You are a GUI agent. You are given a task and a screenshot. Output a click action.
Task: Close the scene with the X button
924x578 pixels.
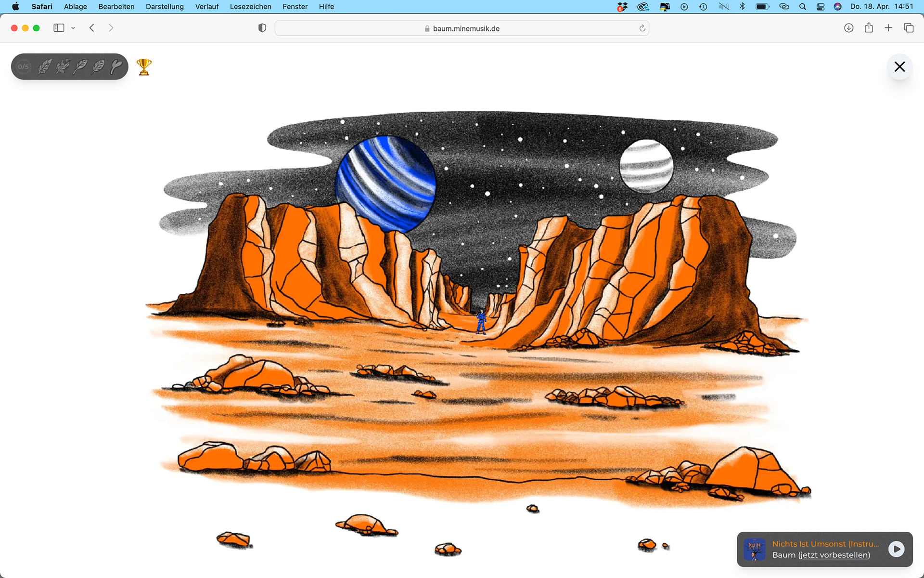point(899,67)
